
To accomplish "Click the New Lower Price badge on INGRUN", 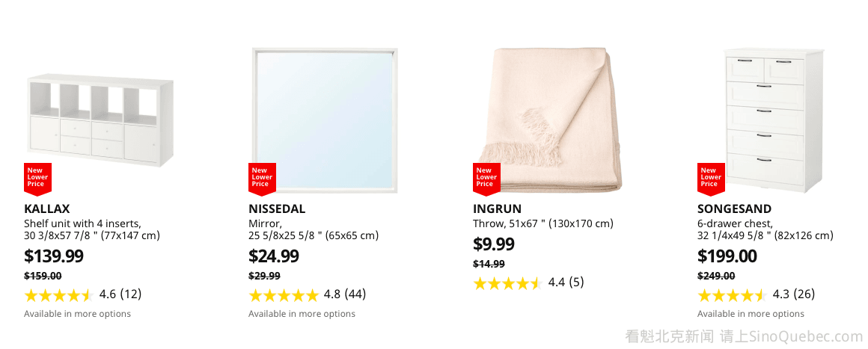I will (486, 177).
